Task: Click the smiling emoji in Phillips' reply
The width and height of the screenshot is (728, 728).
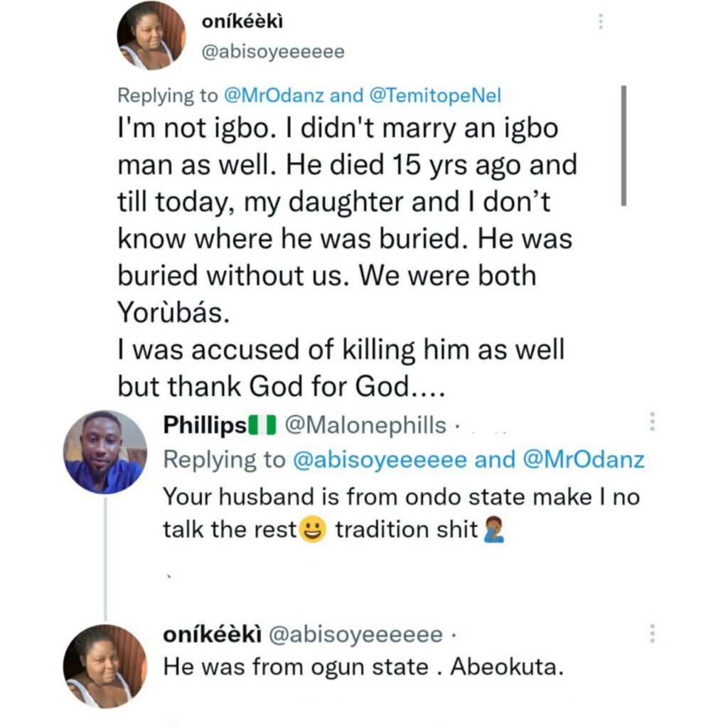Action: 314,531
